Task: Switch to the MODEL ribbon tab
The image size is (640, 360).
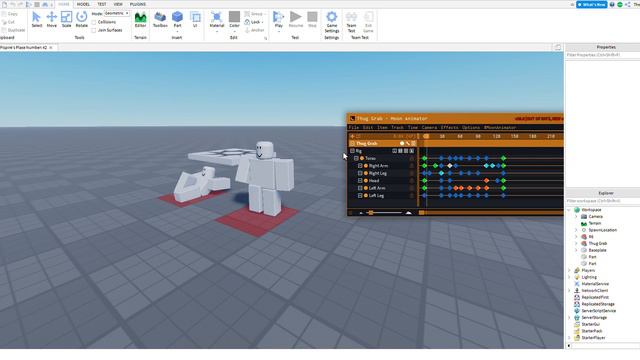Action: tap(83, 4)
